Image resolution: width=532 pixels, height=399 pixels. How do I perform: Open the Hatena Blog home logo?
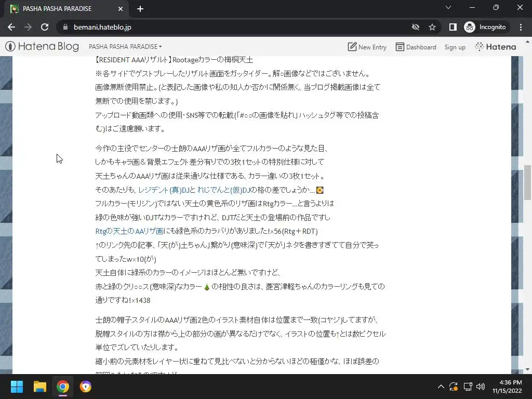click(x=42, y=46)
